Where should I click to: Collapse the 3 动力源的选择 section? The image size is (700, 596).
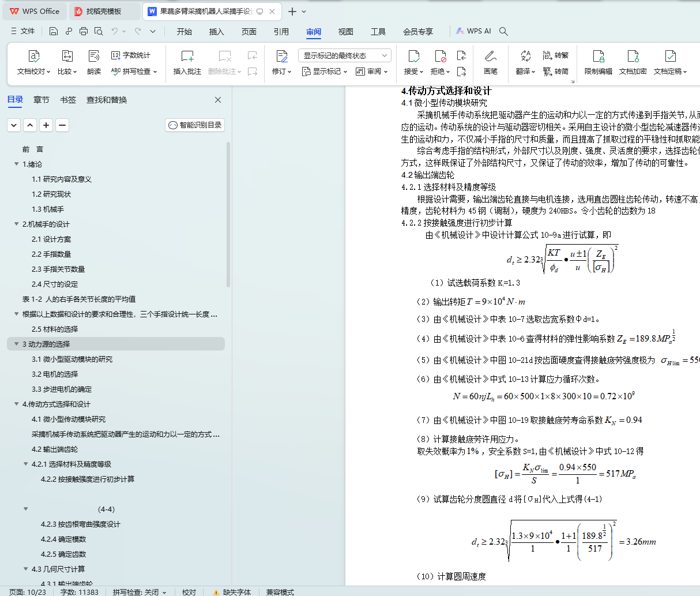16,344
